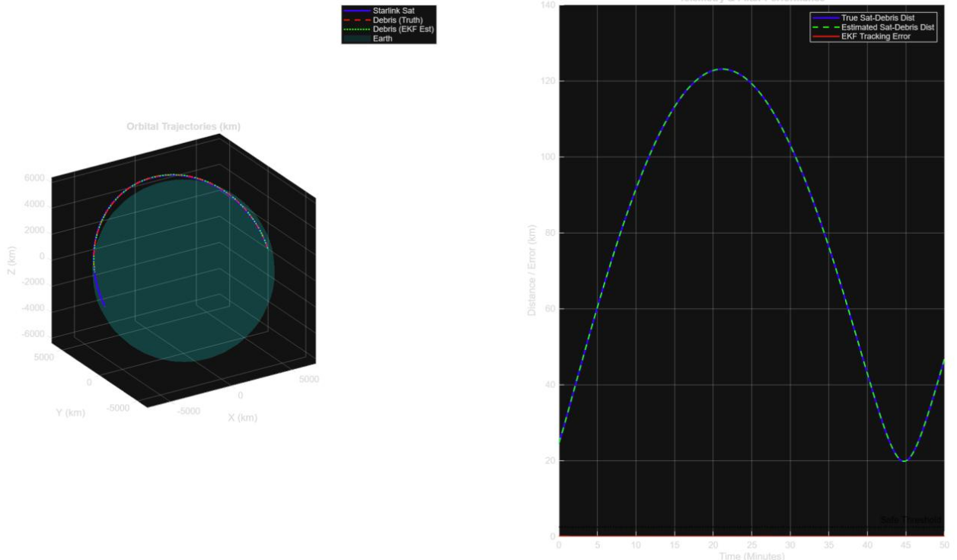Click the distance axis tick label 60
Screen dimensions: 957x560
tap(550, 309)
